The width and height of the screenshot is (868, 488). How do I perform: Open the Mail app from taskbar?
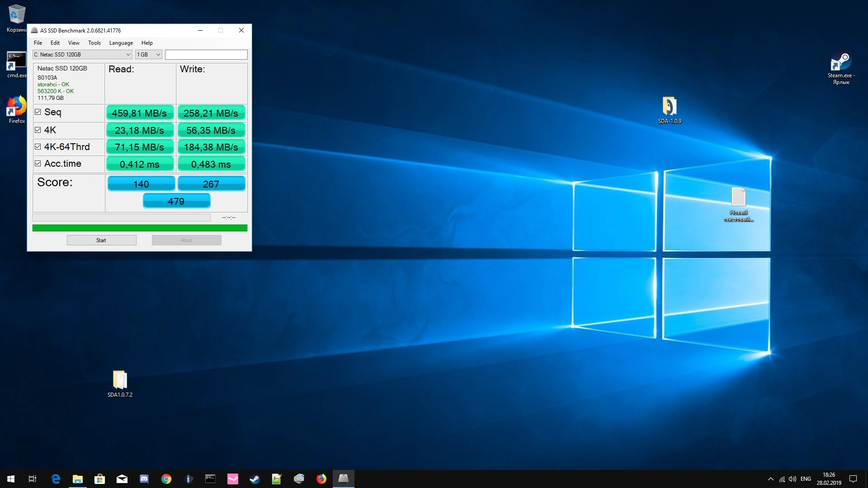[x=122, y=479]
